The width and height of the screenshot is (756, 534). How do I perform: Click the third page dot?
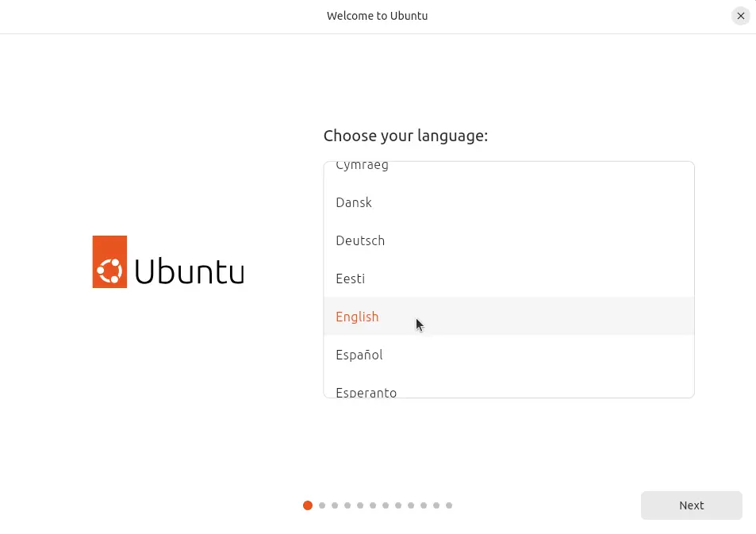[x=334, y=505]
